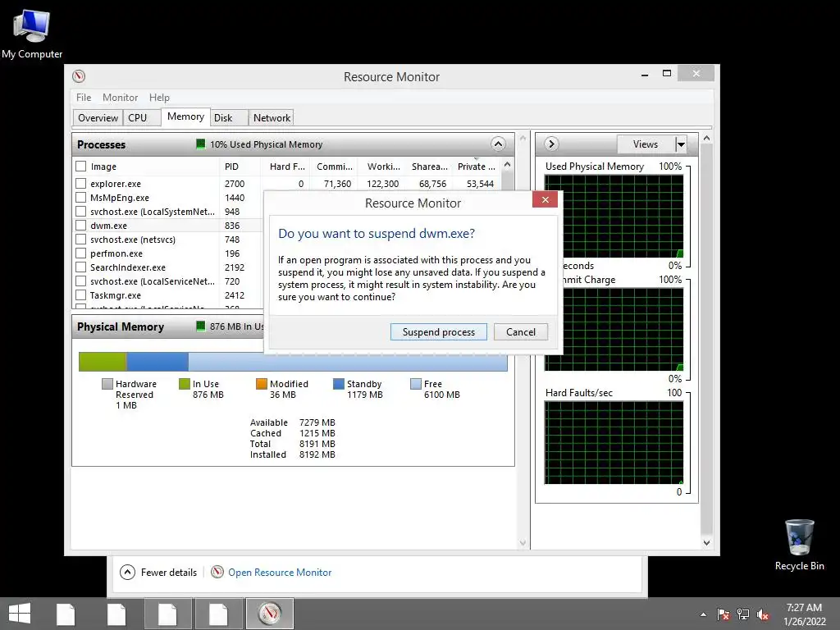Select the third document icon on taskbar

167,614
